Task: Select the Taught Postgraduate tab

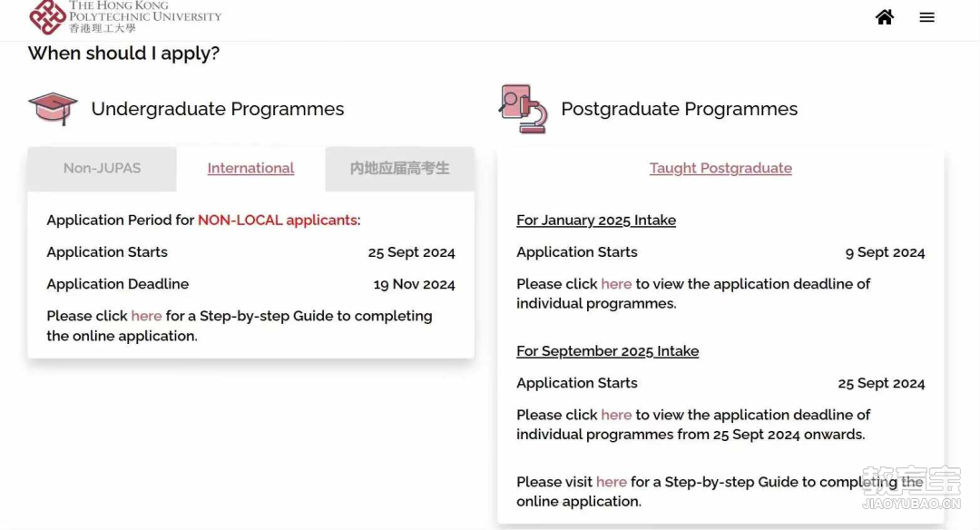Action: point(720,168)
